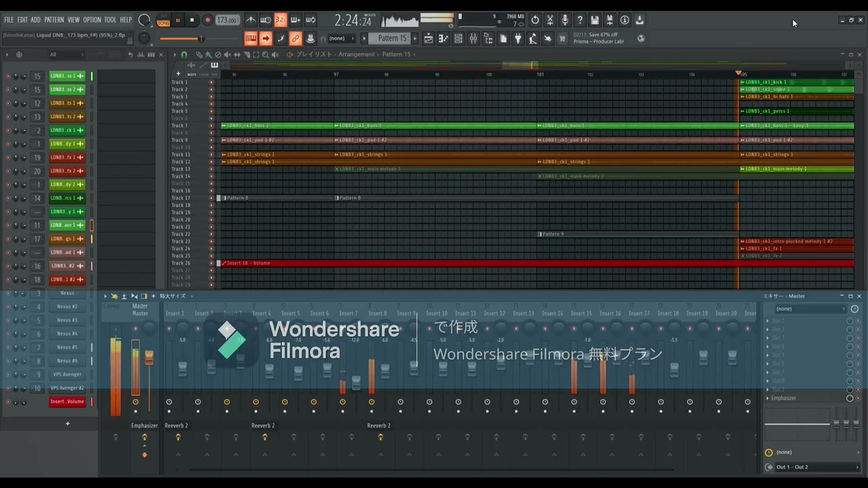
Task: Add a new channel with plus button
Action: tap(67, 424)
